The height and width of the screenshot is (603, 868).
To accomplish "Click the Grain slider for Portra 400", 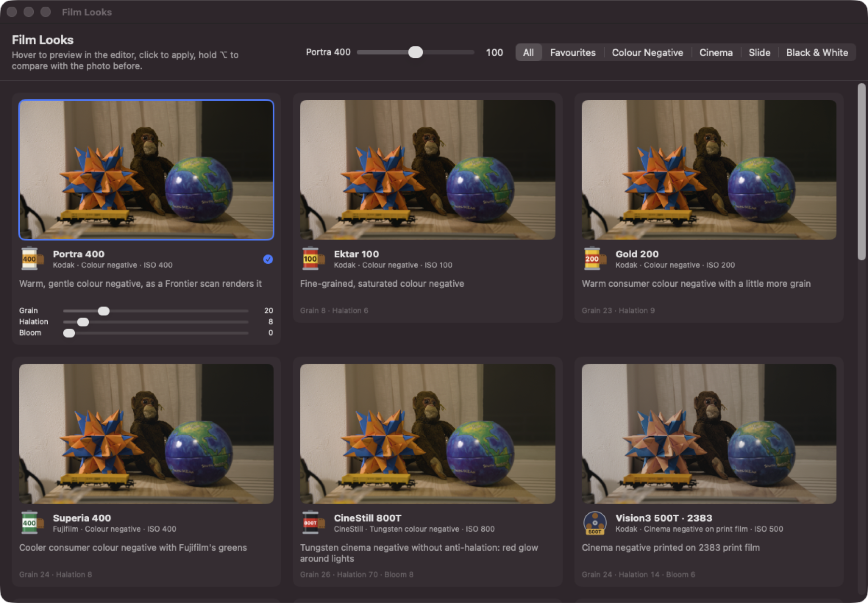I will 156,311.
